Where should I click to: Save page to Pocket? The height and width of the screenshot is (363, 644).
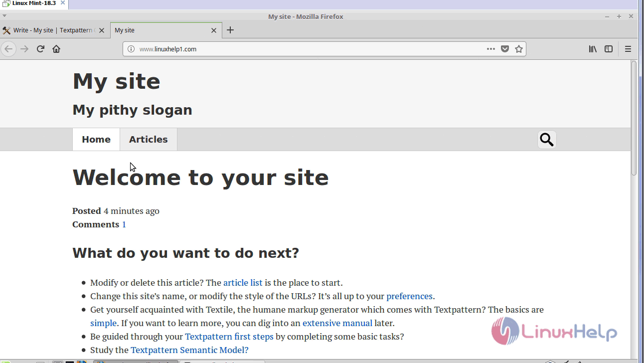point(505,49)
